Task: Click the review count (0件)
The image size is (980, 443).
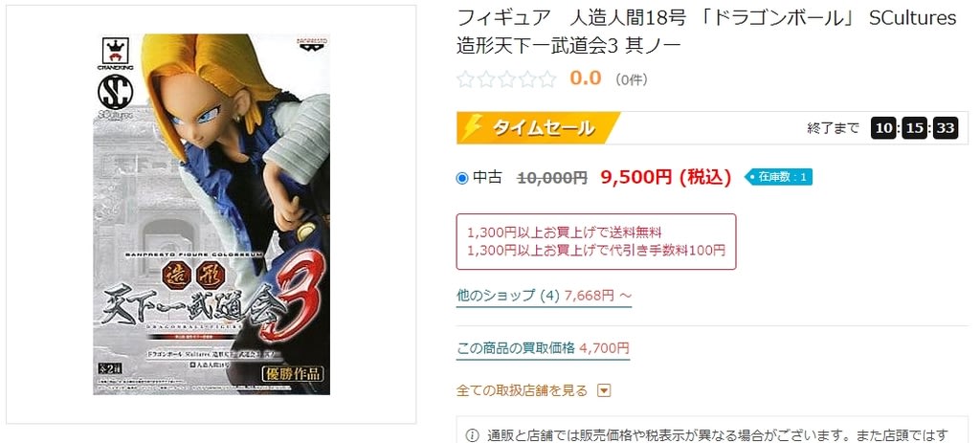Action: (x=631, y=79)
